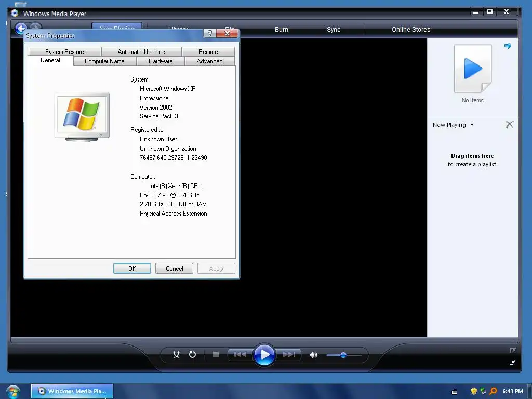Image resolution: width=532 pixels, height=399 pixels.
Task: Click the help question mark in System Properties
Action: [x=209, y=33]
